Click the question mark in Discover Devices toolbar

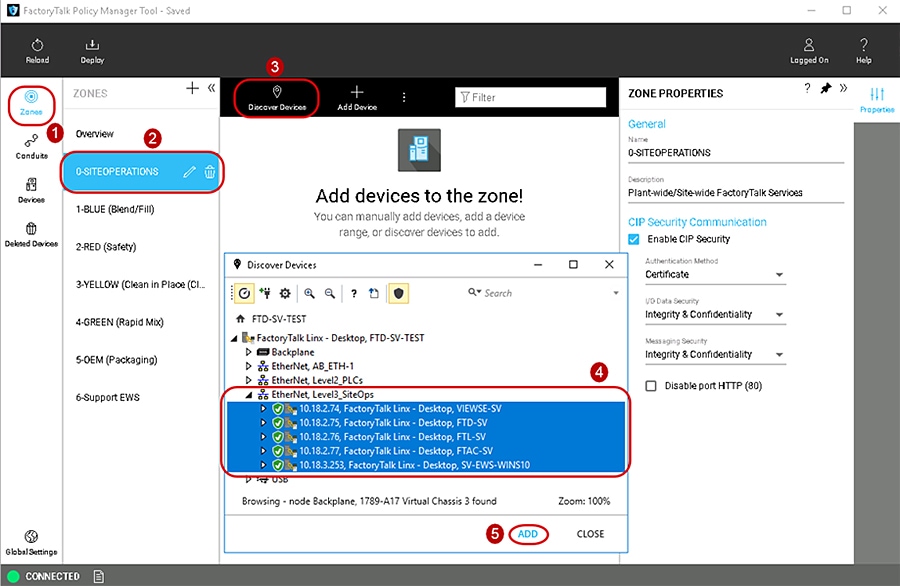click(x=354, y=293)
